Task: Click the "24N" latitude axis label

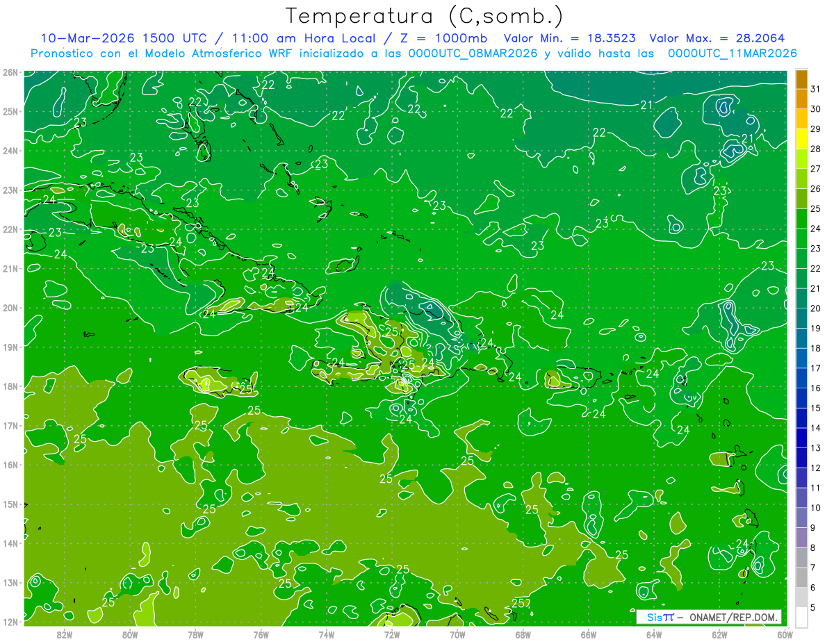Action: [x=10, y=151]
